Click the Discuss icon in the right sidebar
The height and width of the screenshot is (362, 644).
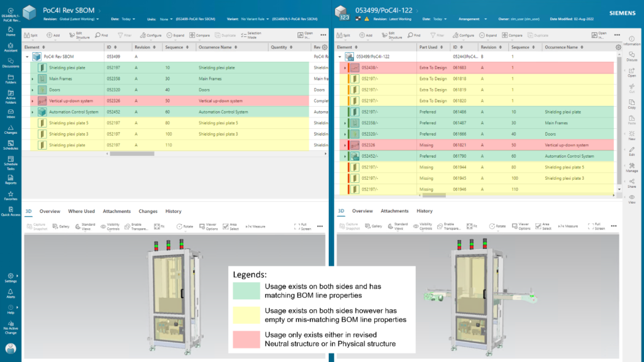point(631,57)
